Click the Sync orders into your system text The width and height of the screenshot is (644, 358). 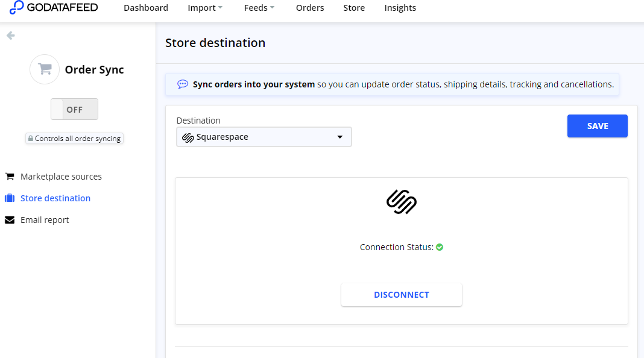tap(254, 84)
